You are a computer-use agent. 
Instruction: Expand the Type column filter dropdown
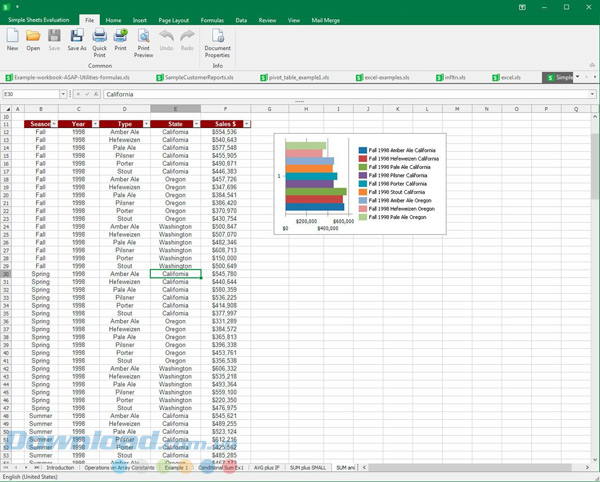point(144,124)
